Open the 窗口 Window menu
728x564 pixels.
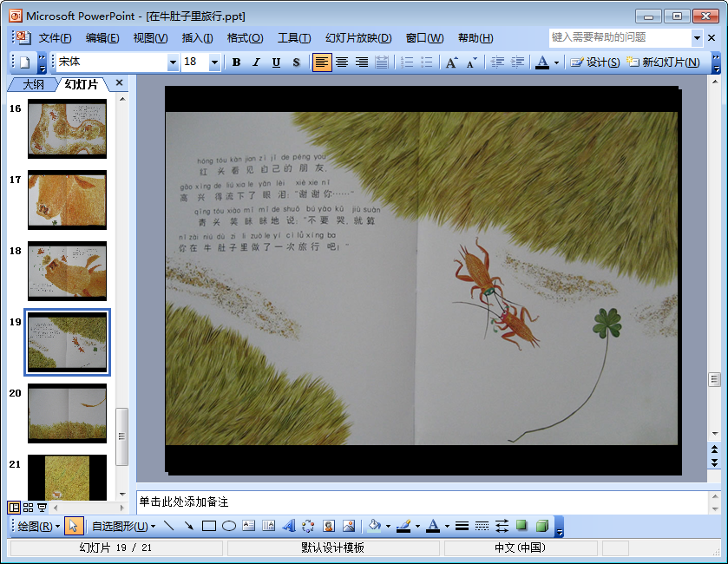[x=424, y=38]
